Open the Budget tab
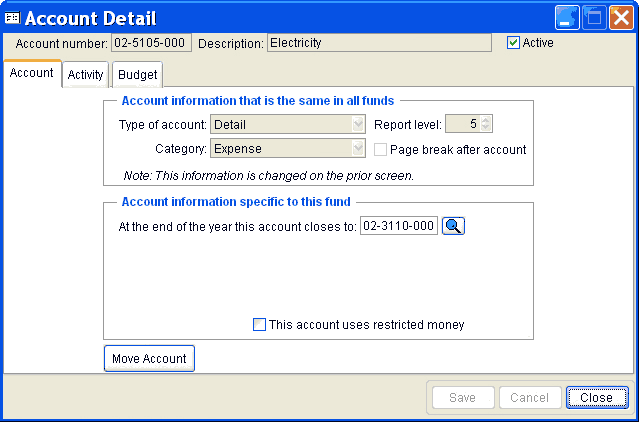The height and width of the screenshot is (422, 639). [x=137, y=75]
